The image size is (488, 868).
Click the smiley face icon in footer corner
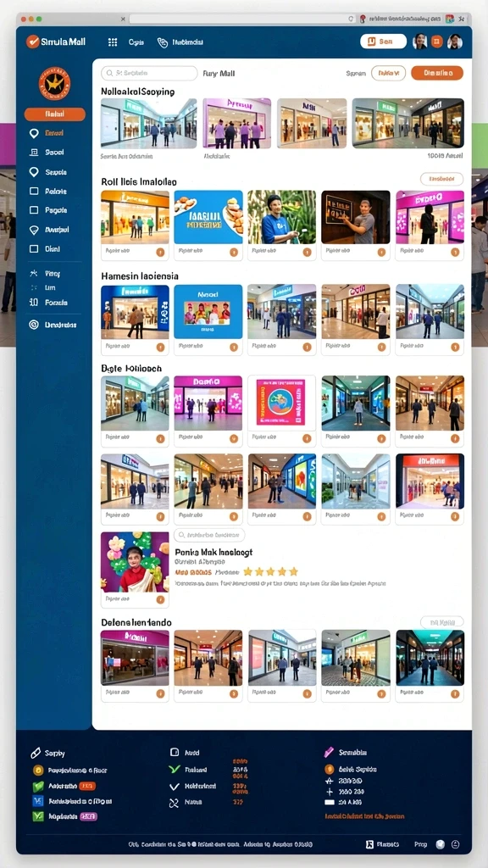click(455, 844)
